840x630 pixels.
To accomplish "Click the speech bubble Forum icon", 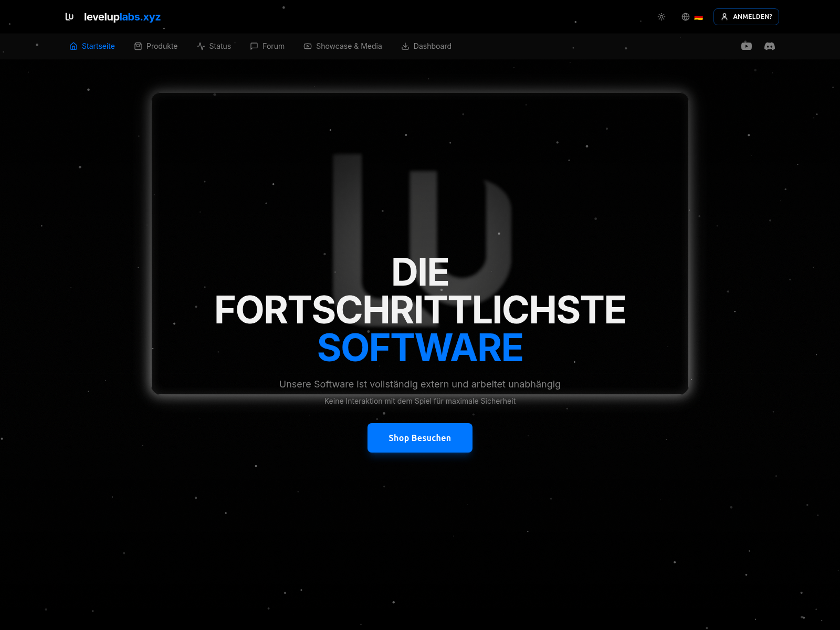I will click(x=254, y=46).
